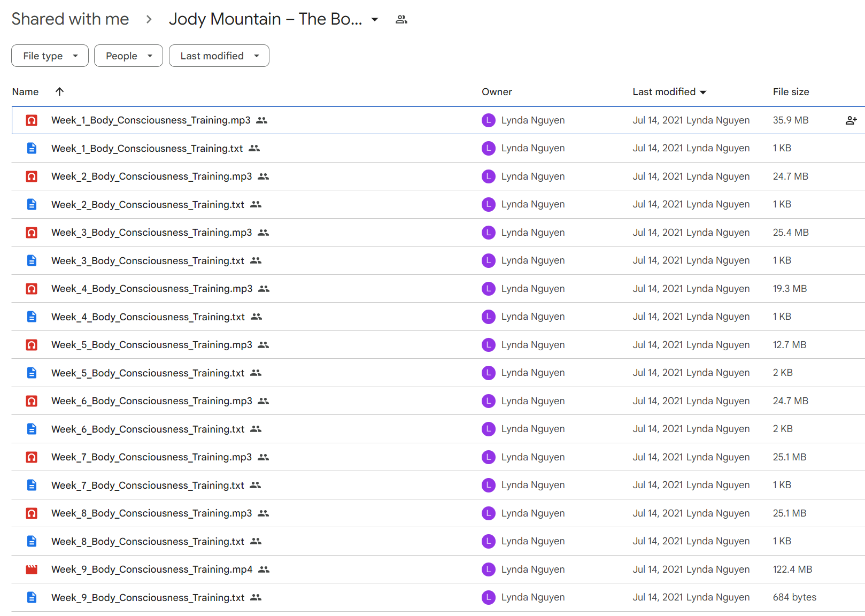The width and height of the screenshot is (865, 616).
Task: Click the sort direction arrow beside Name
Action: click(x=60, y=91)
